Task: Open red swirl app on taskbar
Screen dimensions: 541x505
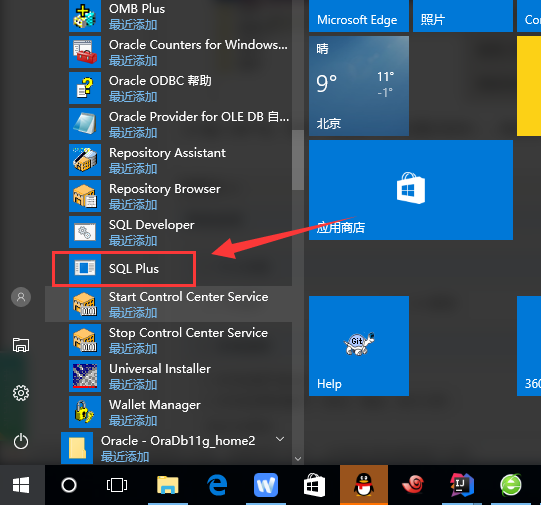Action: (x=413, y=484)
